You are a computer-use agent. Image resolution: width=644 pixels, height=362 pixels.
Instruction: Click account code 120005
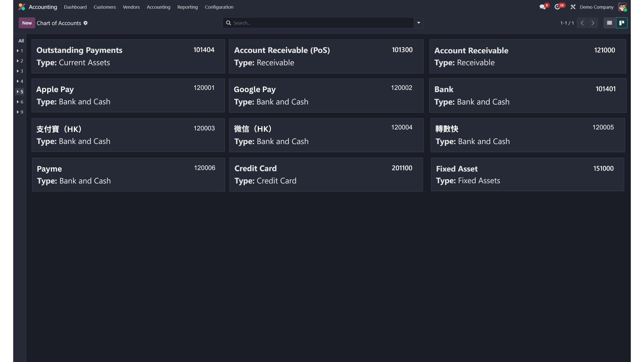tap(603, 127)
